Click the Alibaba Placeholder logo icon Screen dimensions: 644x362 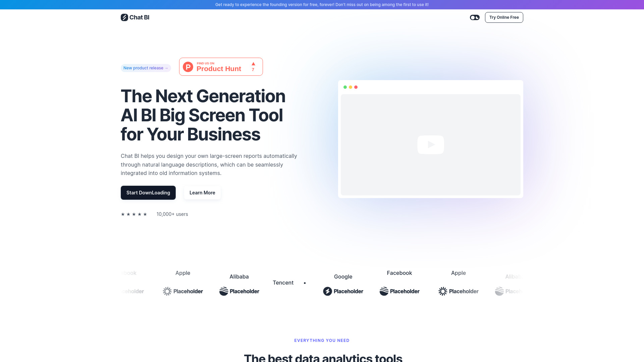pyautogui.click(x=224, y=291)
